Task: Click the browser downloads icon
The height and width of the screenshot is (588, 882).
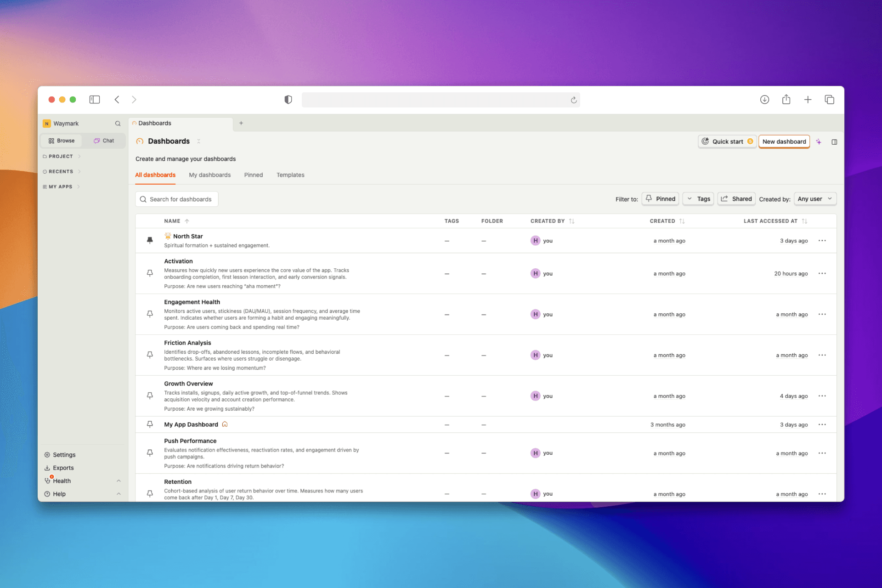Action: coord(764,100)
